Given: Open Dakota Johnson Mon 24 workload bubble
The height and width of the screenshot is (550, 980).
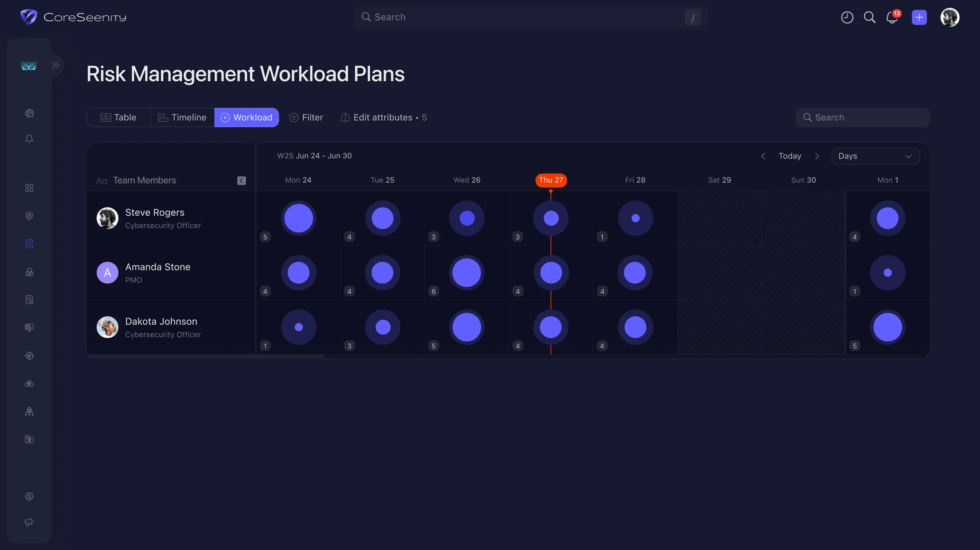Looking at the screenshot, I should [299, 327].
